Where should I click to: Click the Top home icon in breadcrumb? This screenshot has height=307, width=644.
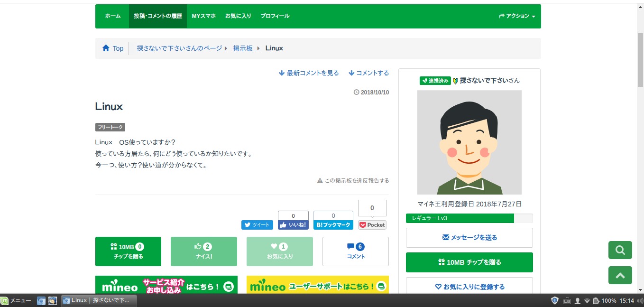pyautogui.click(x=106, y=48)
